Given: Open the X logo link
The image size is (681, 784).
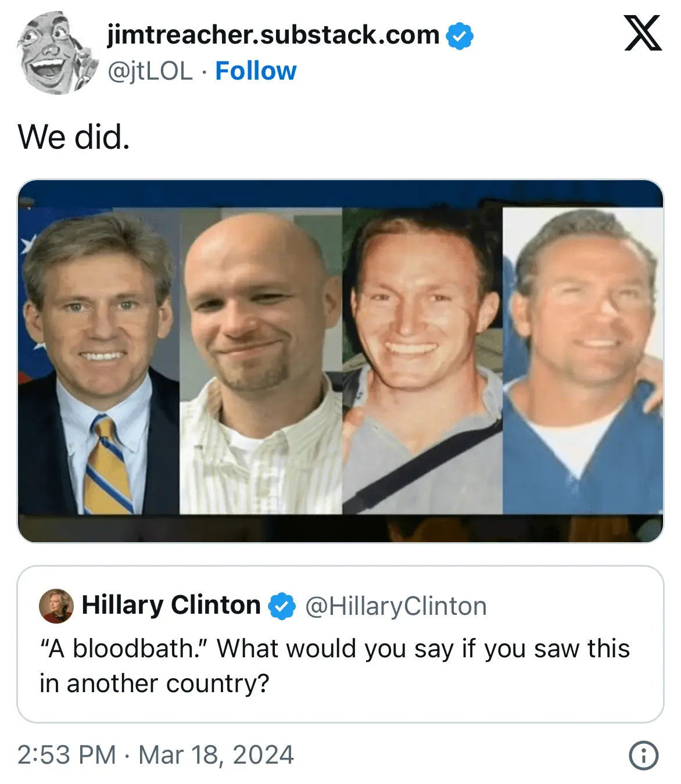Looking at the screenshot, I should [x=643, y=34].
